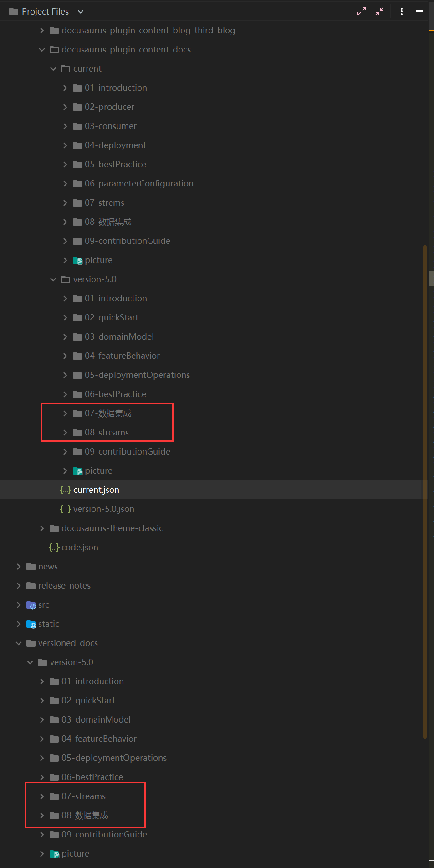Collapse the docusaurus-plugin-content-docs folder chevron
The image size is (434, 868).
pos(42,50)
